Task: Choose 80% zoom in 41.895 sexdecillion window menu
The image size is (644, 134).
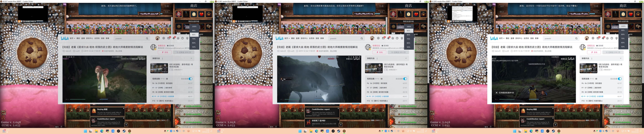Action: 623,34
